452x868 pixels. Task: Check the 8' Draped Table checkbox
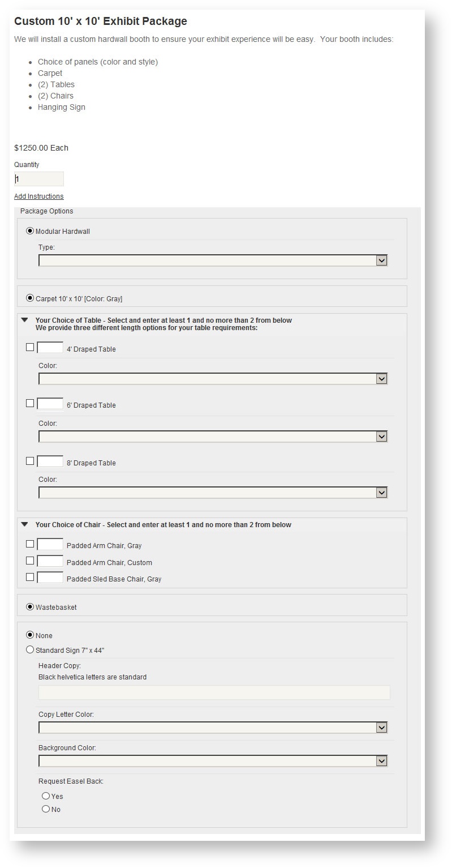coord(30,461)
